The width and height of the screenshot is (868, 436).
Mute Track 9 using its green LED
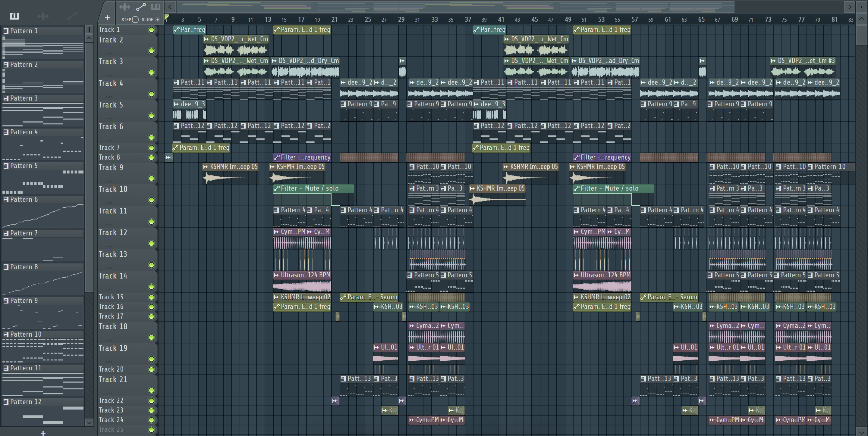[x=152, y=179]
